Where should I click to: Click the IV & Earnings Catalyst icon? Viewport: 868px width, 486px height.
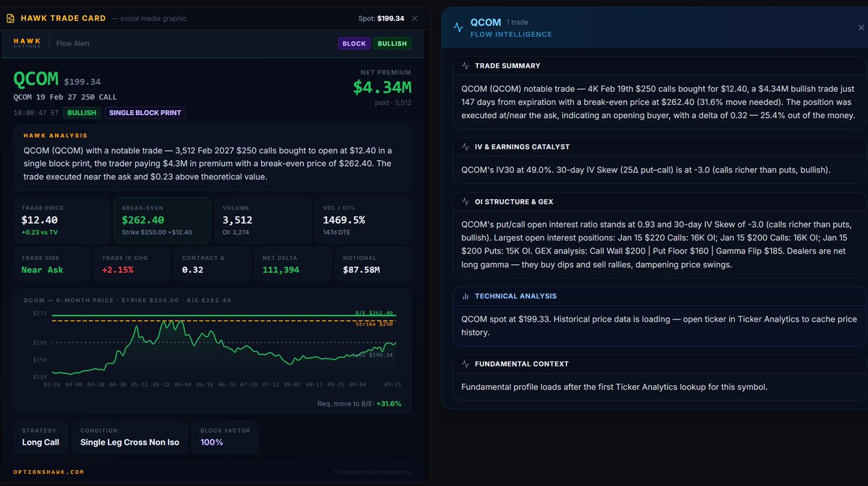465,147
